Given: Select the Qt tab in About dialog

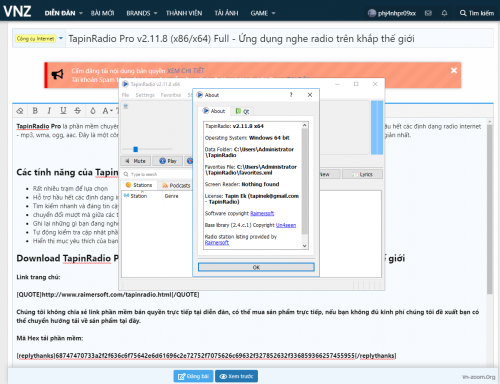Looking at the screenshot, I should (x=242, y=111).
